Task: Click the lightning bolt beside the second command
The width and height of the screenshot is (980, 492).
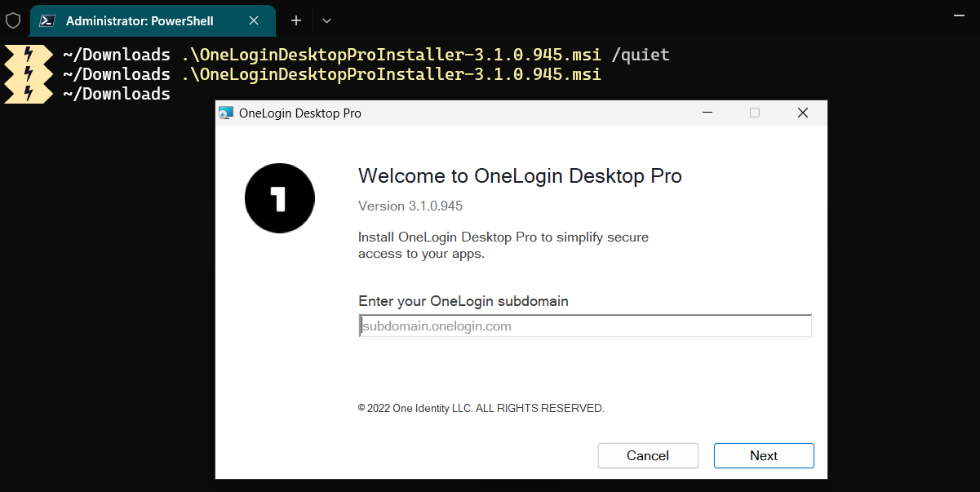Action: [29, 73]
